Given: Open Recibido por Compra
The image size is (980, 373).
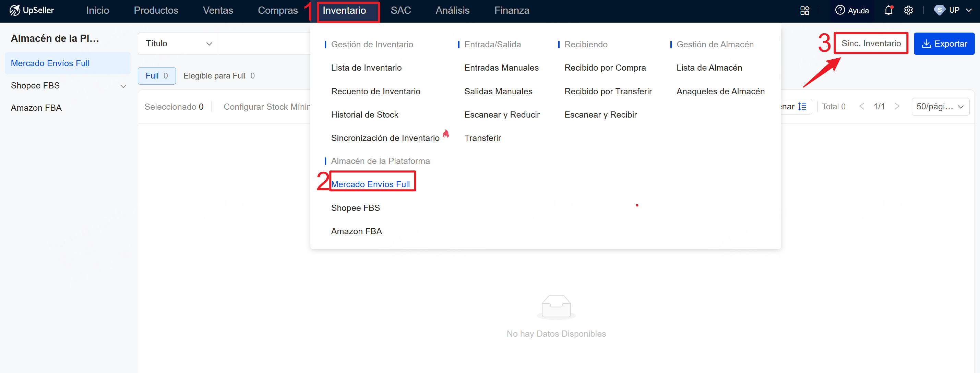Looking at the screenshot, I should [x=605, y=68].
